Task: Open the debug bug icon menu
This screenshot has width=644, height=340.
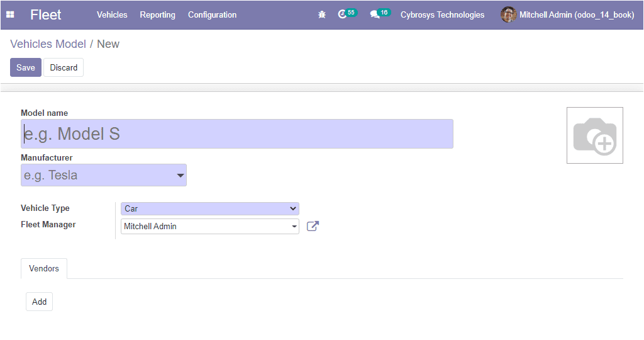Action: [x=322, y=15]
